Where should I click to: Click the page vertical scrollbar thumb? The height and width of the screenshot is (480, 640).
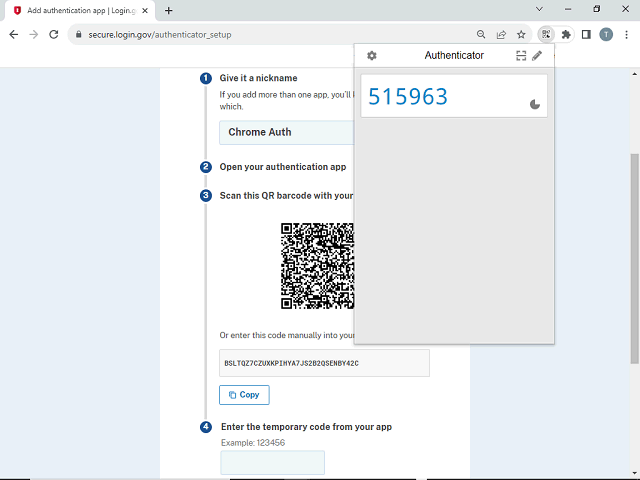coord(634,258)
